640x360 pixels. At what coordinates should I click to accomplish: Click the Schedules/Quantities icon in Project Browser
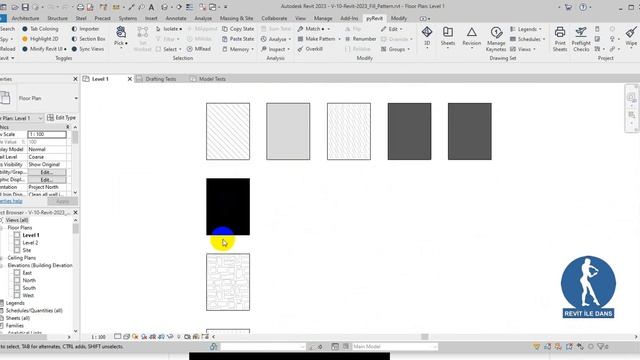click(2, 311)
